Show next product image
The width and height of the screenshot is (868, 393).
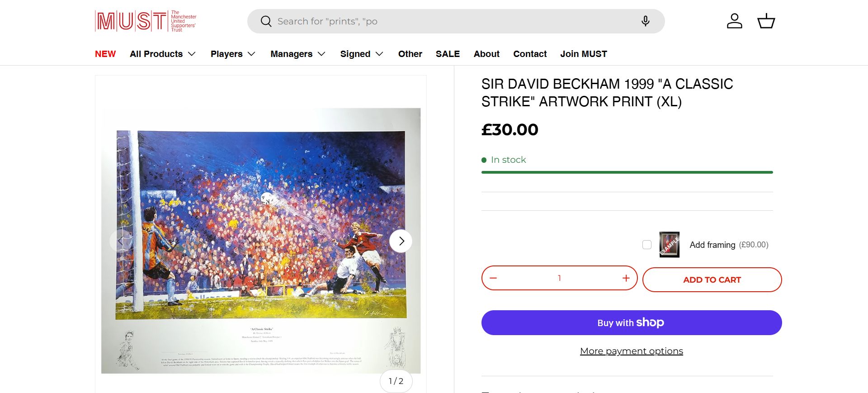pos(401,241)
